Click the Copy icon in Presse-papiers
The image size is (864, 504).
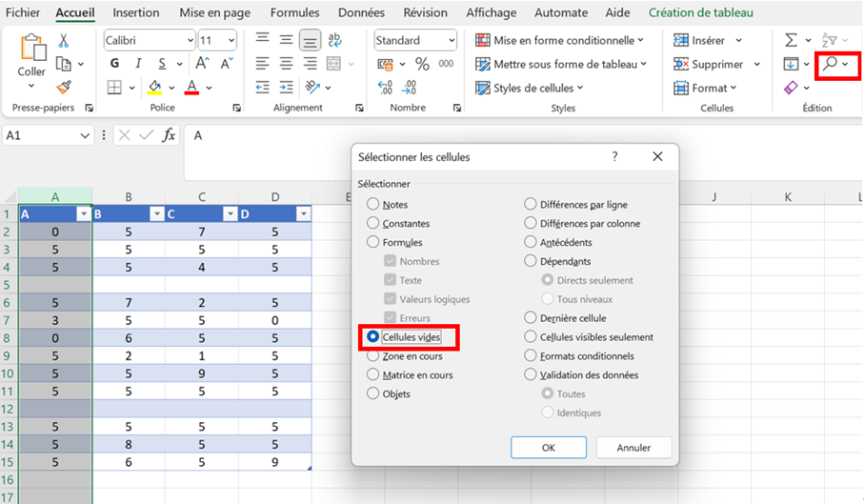(x=64, y=64)
